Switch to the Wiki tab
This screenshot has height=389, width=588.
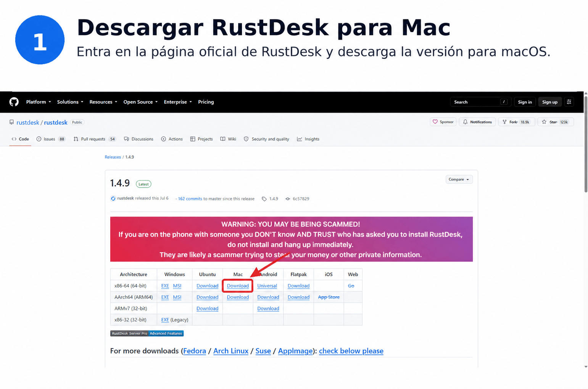coord(228,139)
